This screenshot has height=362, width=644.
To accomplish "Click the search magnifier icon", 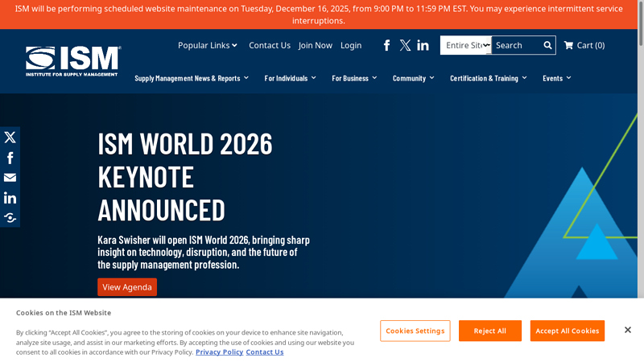I will (x=547, y=45).
